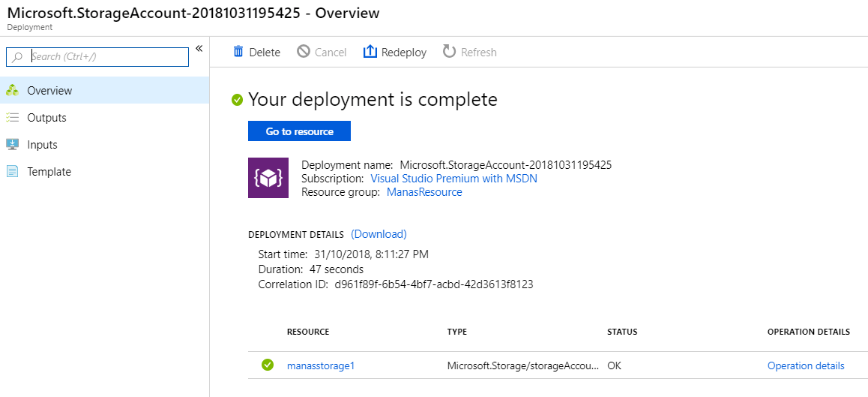This screenshot has width=868, height=397.
Task: Open the manasstorage1 resource link
Action: coord(321,366)
